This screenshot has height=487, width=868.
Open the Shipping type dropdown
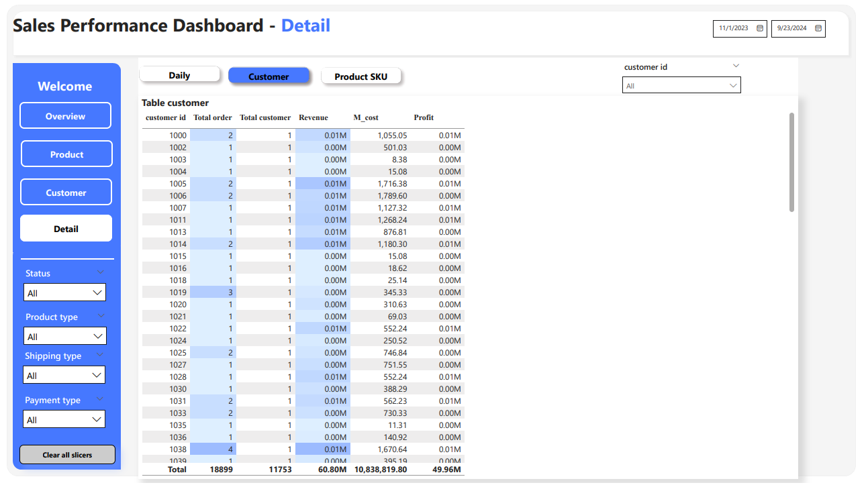pos(64,376)
